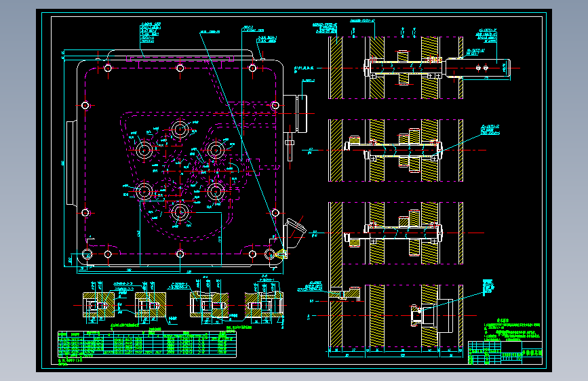This screenshot has width=588, height=381.
Task: Click the drawing title block in the corner
Action: (505, 353)
